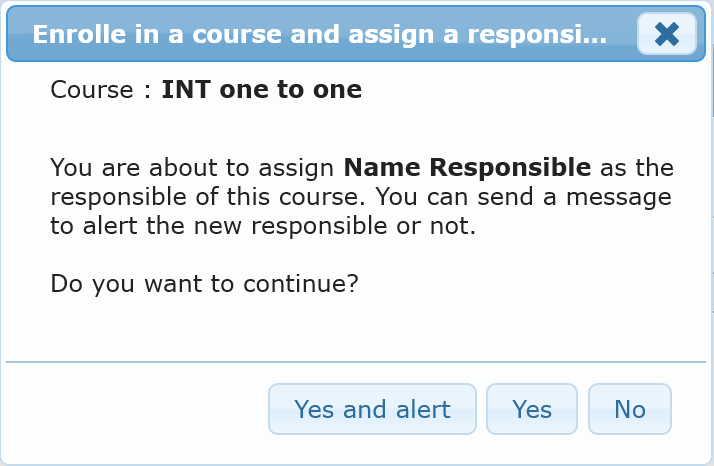Image resolution: width=714 pixels, height=466 pixels.
Task: Click the dialog title starting "Enrolle in a course"
Action: (320, 35)
